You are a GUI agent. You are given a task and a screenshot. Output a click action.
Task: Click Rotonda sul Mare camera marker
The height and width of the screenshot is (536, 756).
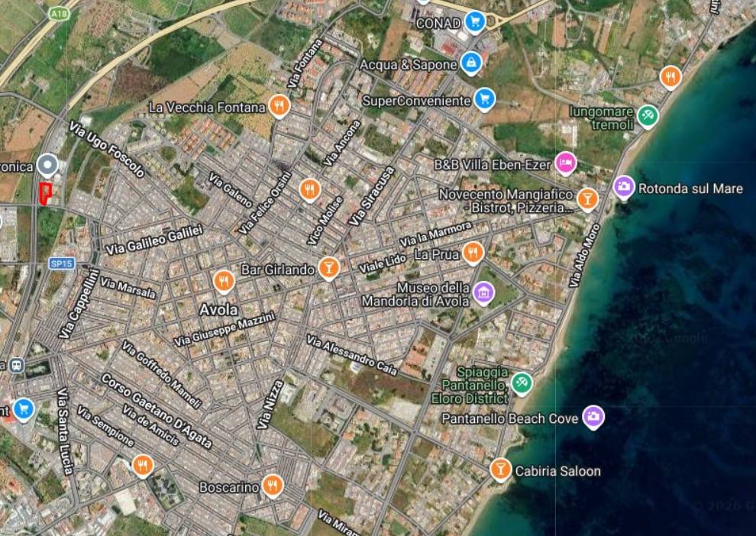pyautogui.click(x=624, y=187)
